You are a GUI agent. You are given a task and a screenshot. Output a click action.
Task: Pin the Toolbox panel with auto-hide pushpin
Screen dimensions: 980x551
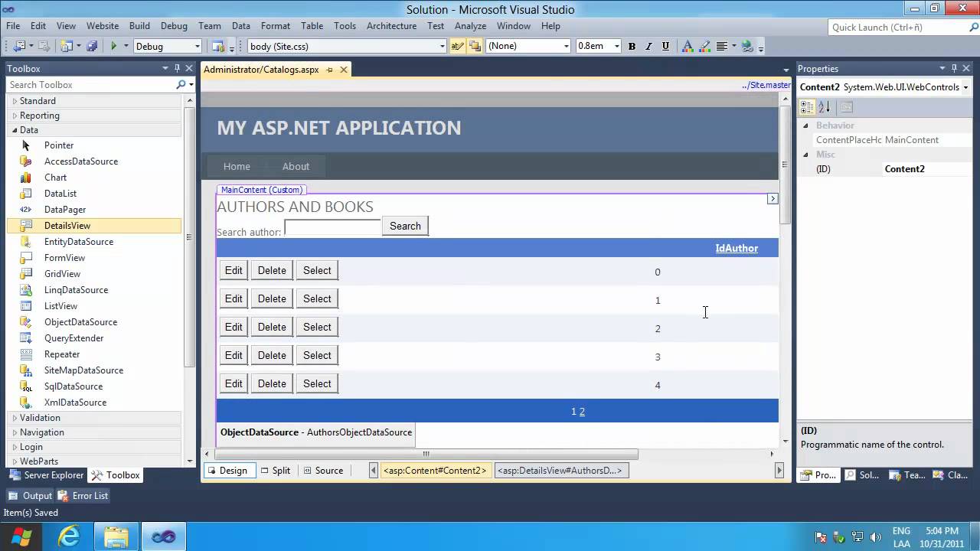[177, 68]
